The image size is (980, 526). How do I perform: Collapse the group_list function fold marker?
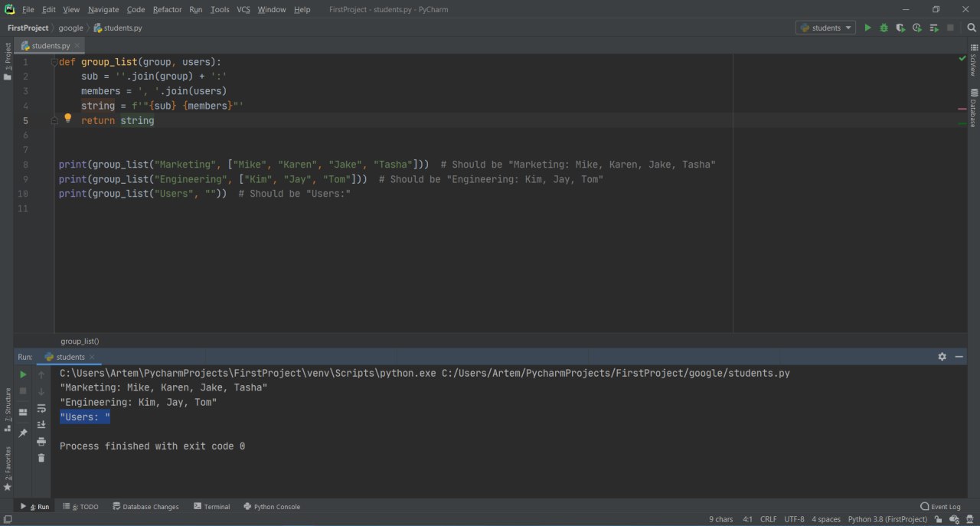coord(54,62)
